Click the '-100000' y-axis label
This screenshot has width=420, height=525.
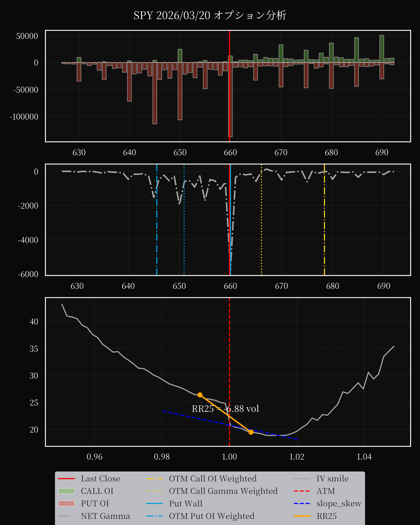coord(24,117)
